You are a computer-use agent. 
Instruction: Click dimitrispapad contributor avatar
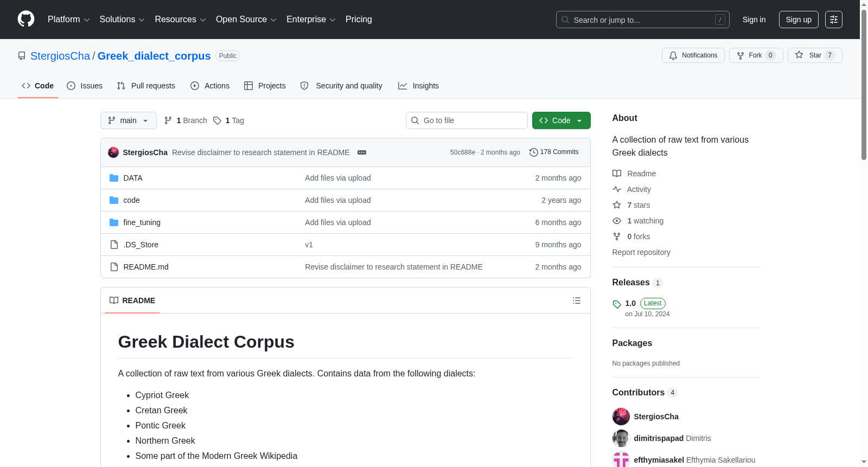tap(621, 438)
